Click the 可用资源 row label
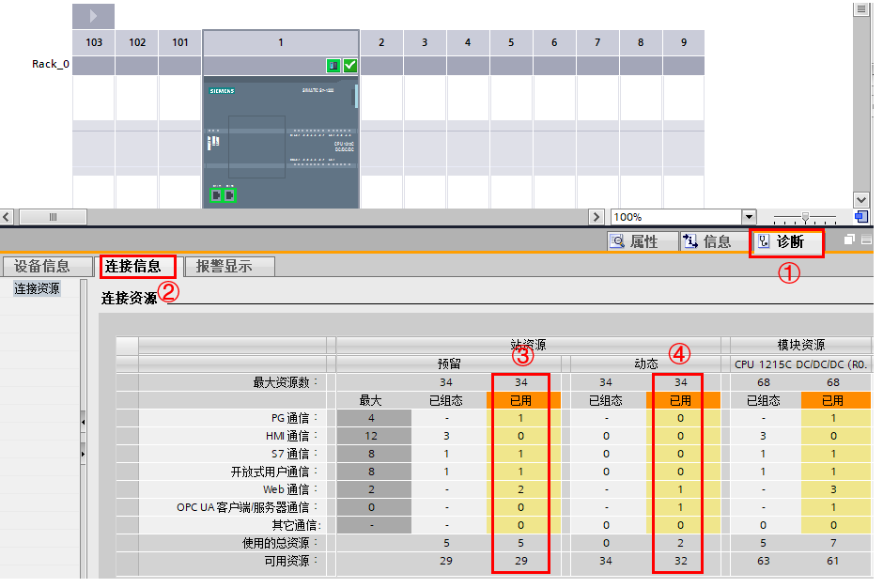 click(290, 561)
